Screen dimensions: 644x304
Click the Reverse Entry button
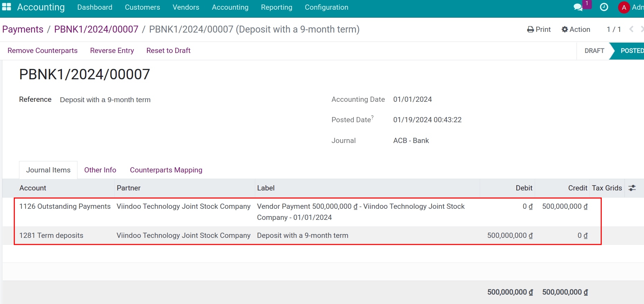point(112,51)
